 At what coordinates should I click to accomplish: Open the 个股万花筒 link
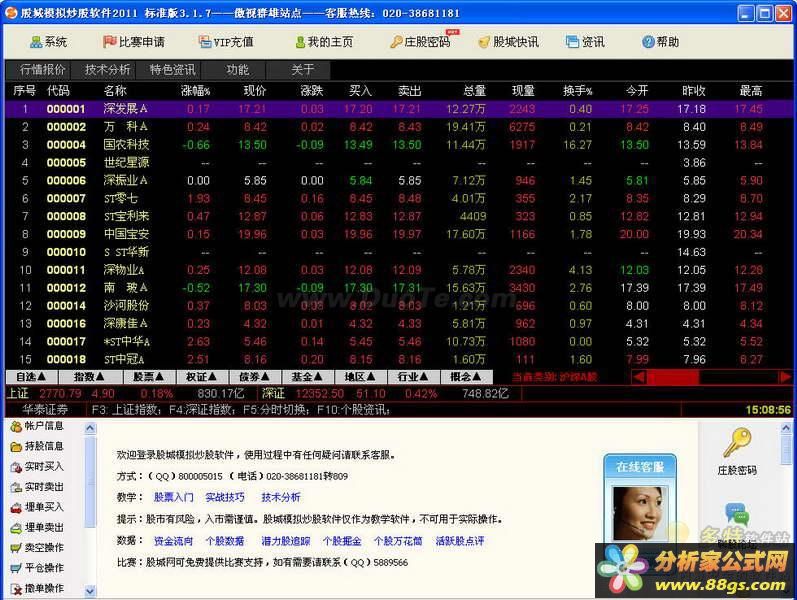point(398,541)
